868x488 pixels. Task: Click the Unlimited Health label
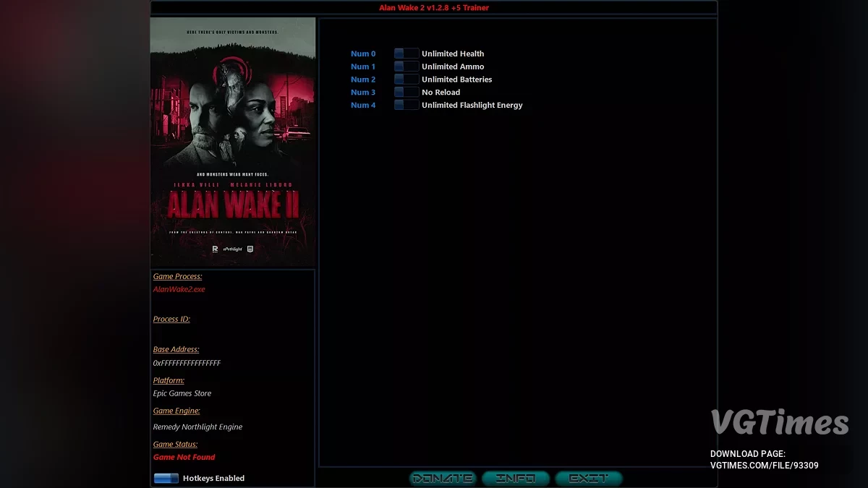point(453,53)
